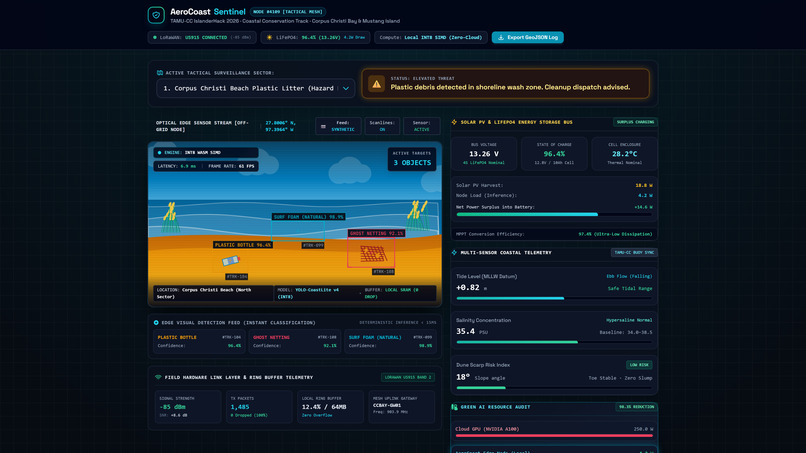
Task: Select the Surf Foam (Natural) detection card
Action: point(390,341)
